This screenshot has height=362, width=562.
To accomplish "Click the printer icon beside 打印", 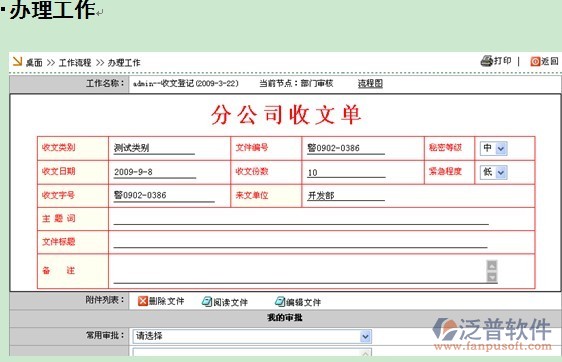I will (x=486, y=61).
